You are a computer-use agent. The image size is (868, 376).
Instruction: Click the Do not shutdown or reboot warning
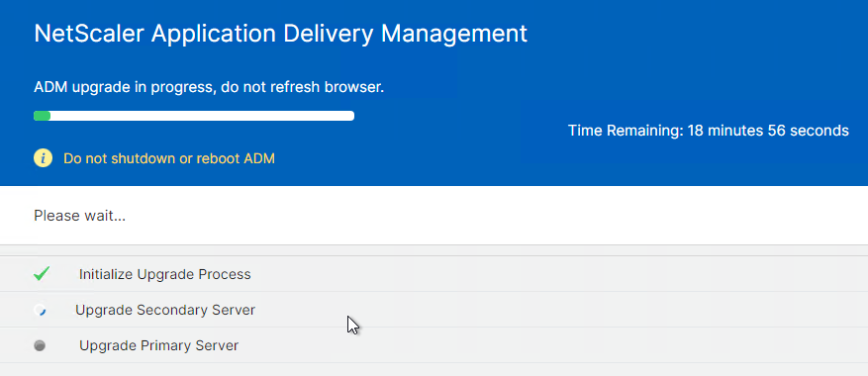coord(169,159)
